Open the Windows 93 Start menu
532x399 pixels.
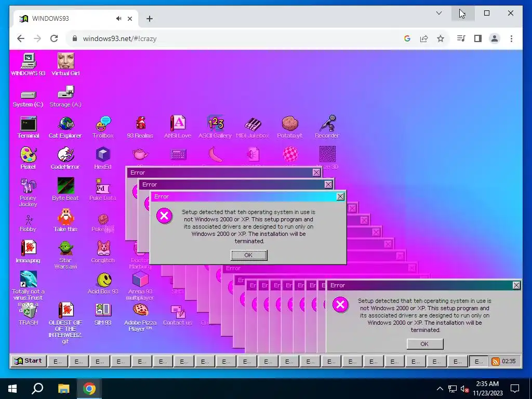point(28,361)
